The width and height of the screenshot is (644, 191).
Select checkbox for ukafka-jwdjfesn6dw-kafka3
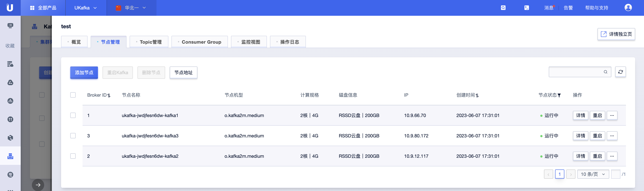click(73, 135)
